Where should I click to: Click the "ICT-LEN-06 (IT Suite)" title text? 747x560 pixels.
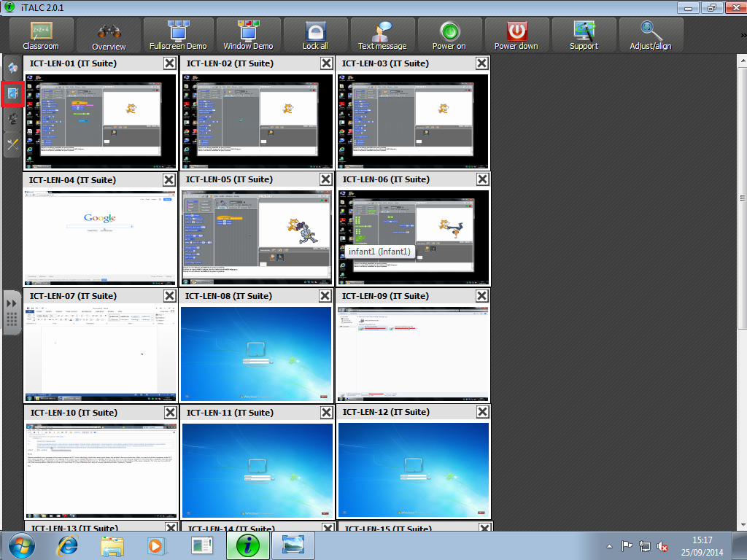click(386, 179)
